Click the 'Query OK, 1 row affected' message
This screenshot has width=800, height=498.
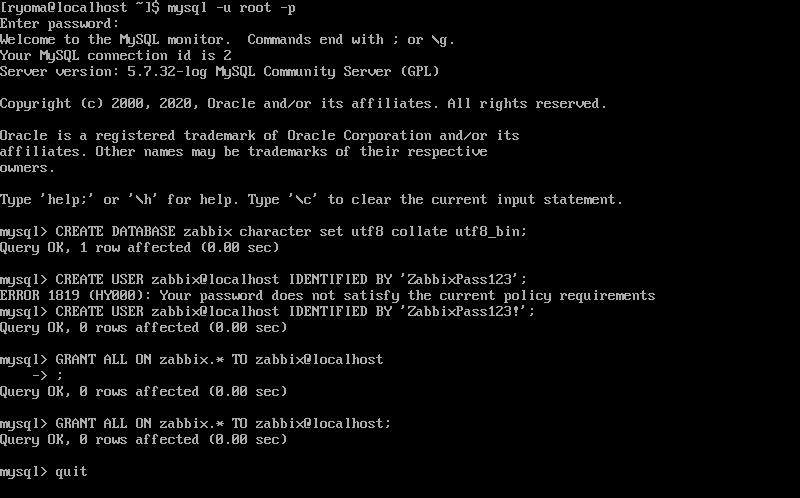(140, 248)
